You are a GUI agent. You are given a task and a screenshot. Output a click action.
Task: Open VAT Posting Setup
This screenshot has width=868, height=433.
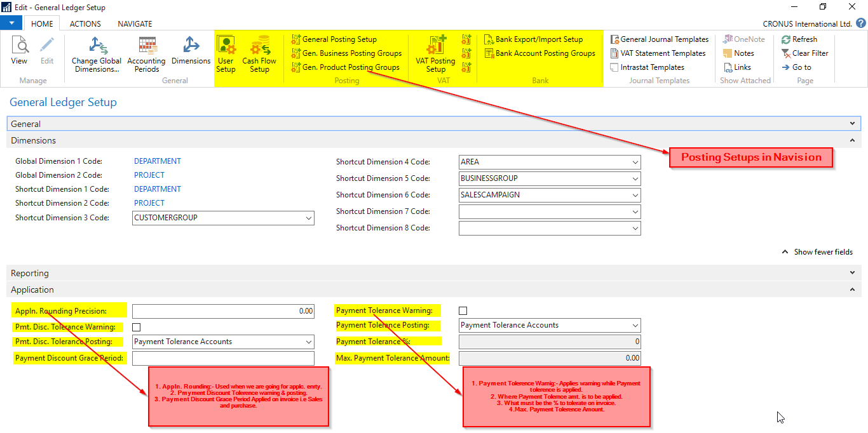point(435,53)
